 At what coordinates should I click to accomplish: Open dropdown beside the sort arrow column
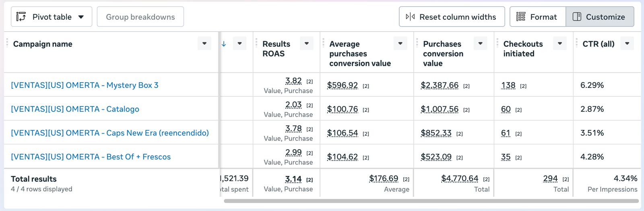click(x=240, y=44)
